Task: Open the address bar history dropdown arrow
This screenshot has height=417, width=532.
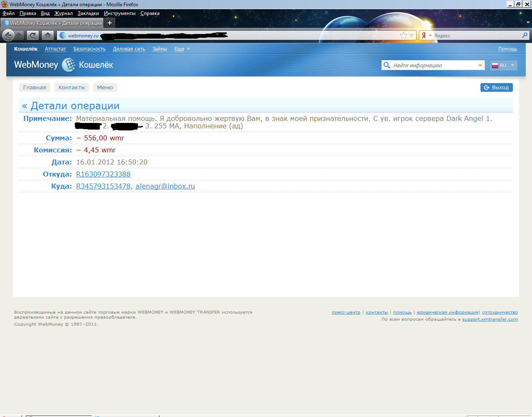Action: click(x=412, y=35)
